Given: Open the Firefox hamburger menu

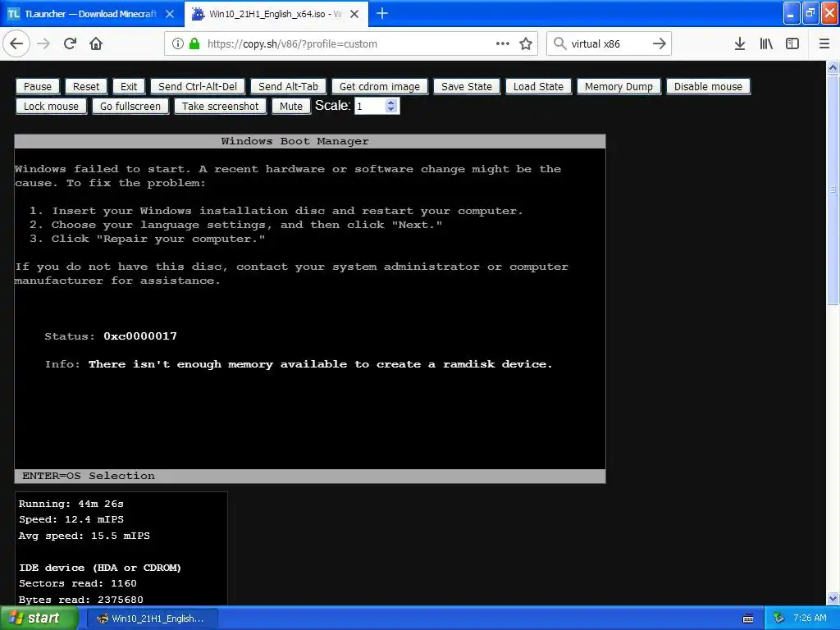Looking at the screenshot, I should (824, 43).
